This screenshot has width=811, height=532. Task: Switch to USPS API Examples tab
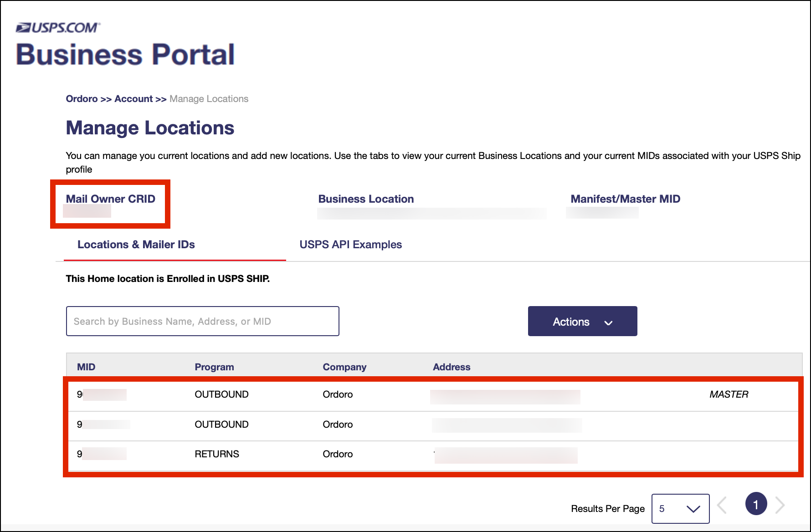pos(350,245)
